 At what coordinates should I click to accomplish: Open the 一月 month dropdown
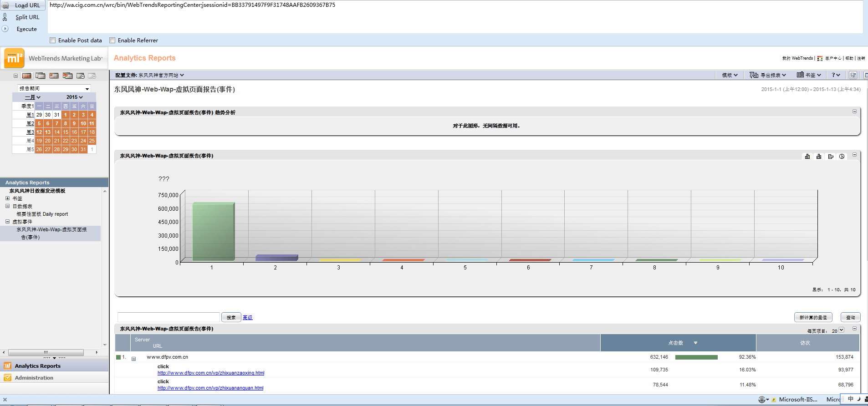click(32, 97)
